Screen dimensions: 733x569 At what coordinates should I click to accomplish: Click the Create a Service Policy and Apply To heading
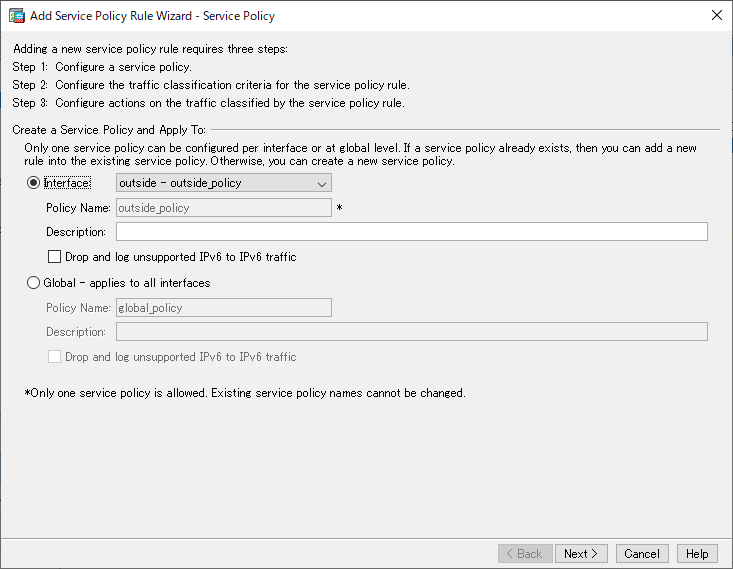109,130
